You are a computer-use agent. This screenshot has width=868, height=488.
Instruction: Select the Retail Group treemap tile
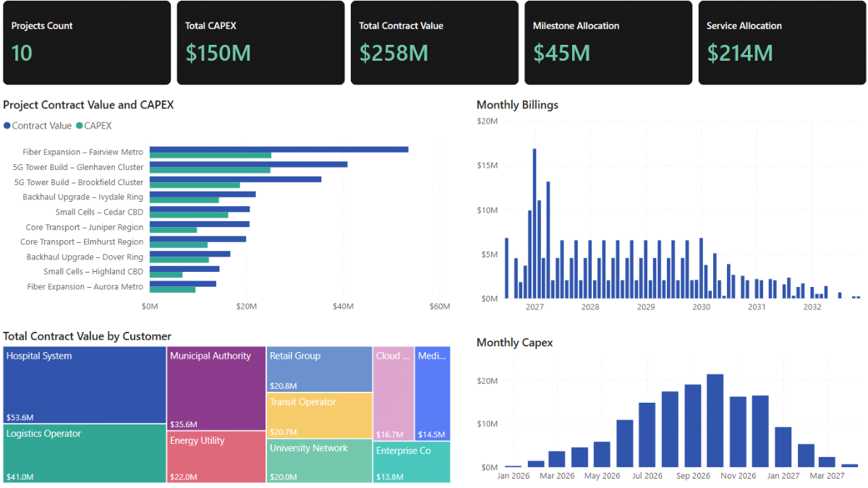pos(319,369)
